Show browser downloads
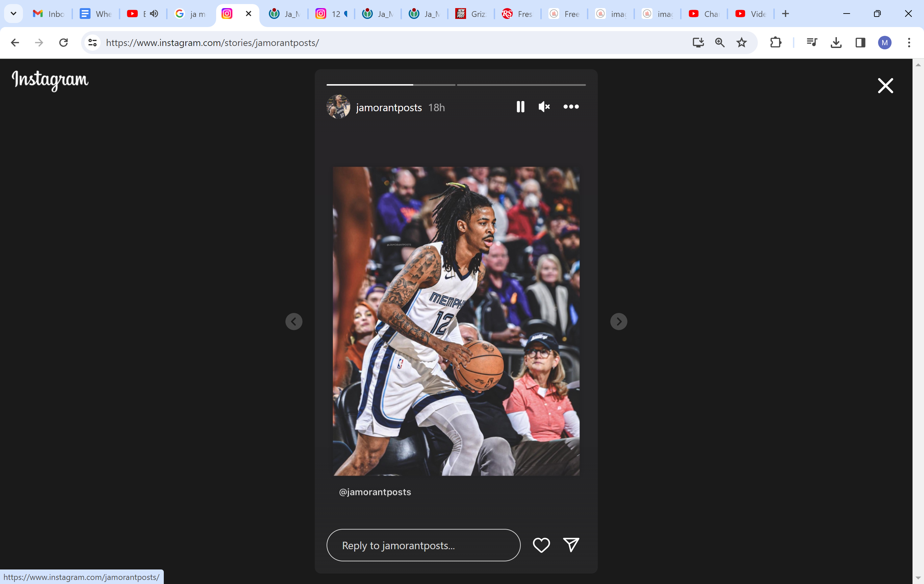Viewport: 924px width, 584px height. click(836, 43)
